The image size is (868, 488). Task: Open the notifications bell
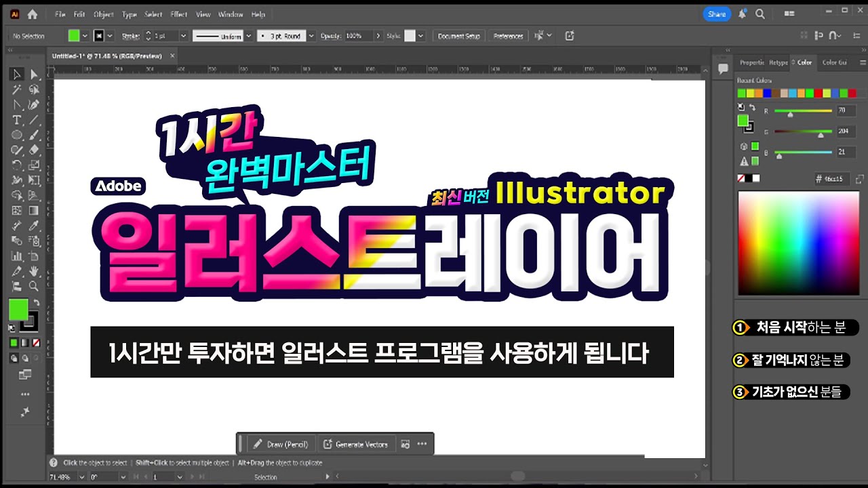click(x=743, y=14)
